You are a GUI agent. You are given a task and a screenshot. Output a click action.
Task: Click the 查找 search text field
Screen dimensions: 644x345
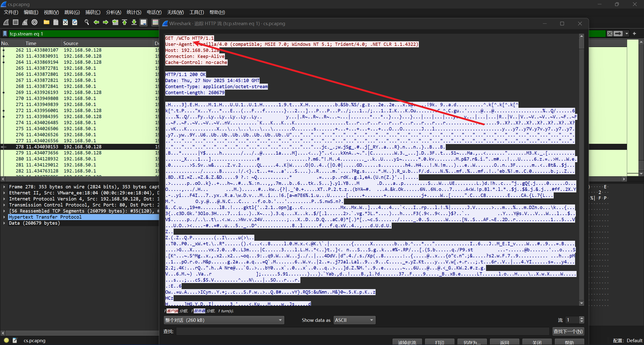[362, 331]
